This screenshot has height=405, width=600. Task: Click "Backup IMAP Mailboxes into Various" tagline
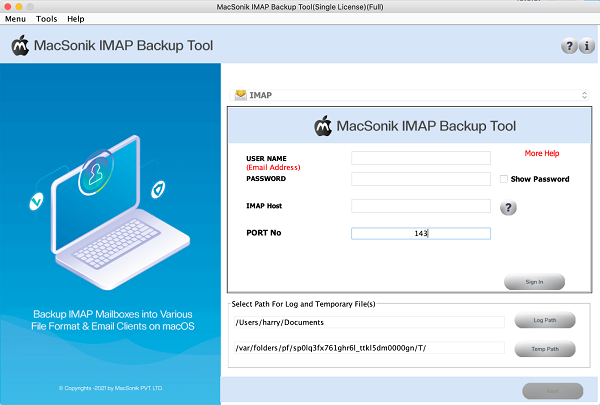[113, 314]
